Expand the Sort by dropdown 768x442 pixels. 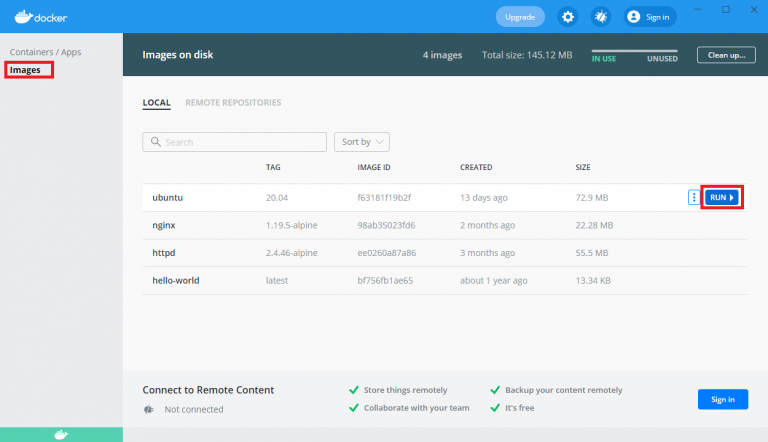coord(361,142)
